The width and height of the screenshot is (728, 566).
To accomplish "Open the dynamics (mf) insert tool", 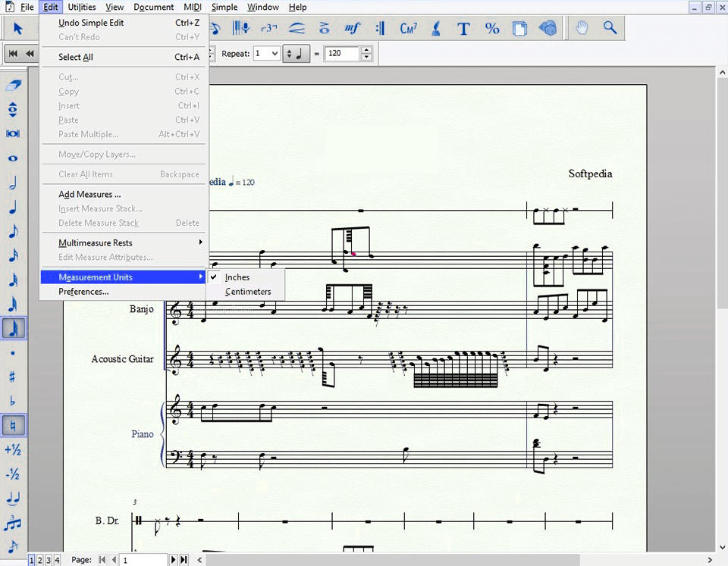I will pos(350,28).
